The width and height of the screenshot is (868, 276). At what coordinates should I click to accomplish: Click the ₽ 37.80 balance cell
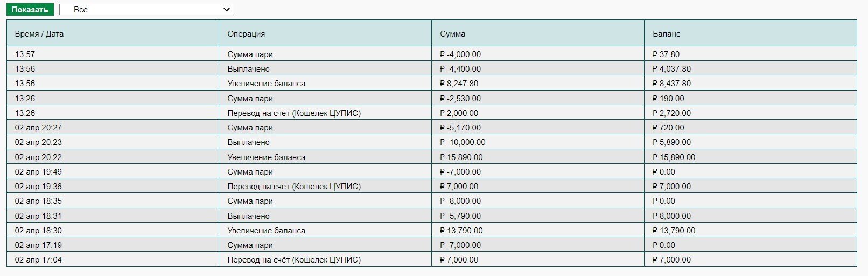pos(666,54)
